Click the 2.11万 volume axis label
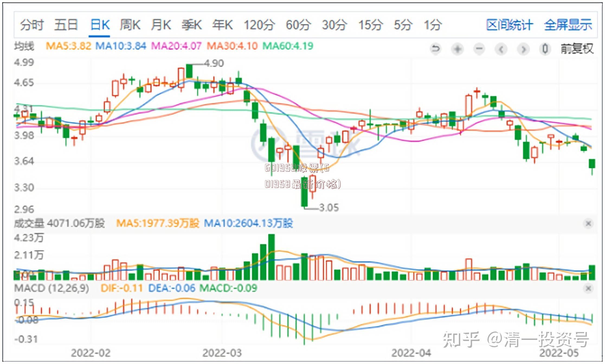This screenshot has height=364, width=605. click(29, 255)
